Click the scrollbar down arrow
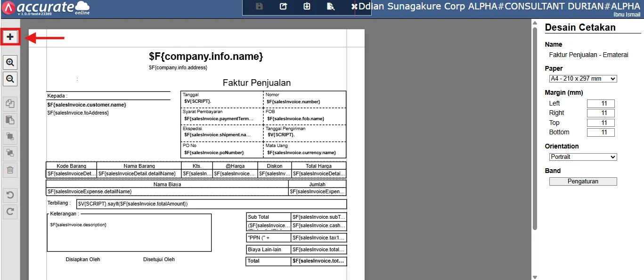Image resolution: width=644 pixels, height=280 pixels. [x=535, y=277]
